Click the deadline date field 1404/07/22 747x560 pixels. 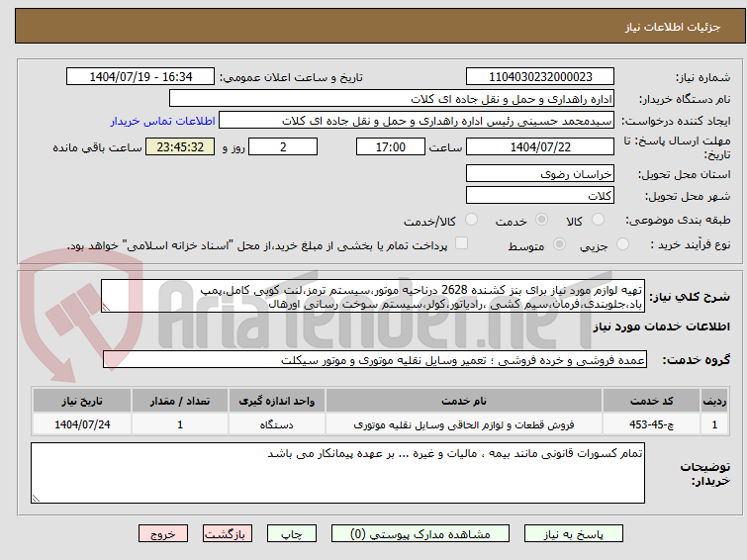click(x=540, y=146)
